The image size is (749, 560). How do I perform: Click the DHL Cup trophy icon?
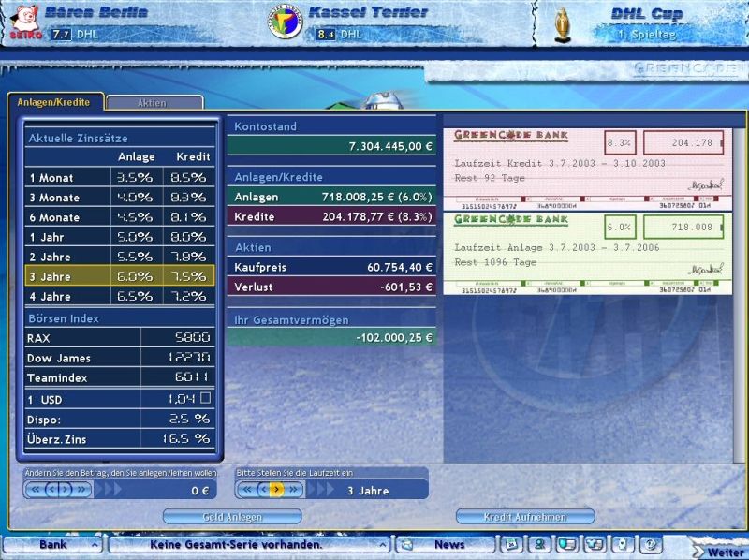point(565,23)
